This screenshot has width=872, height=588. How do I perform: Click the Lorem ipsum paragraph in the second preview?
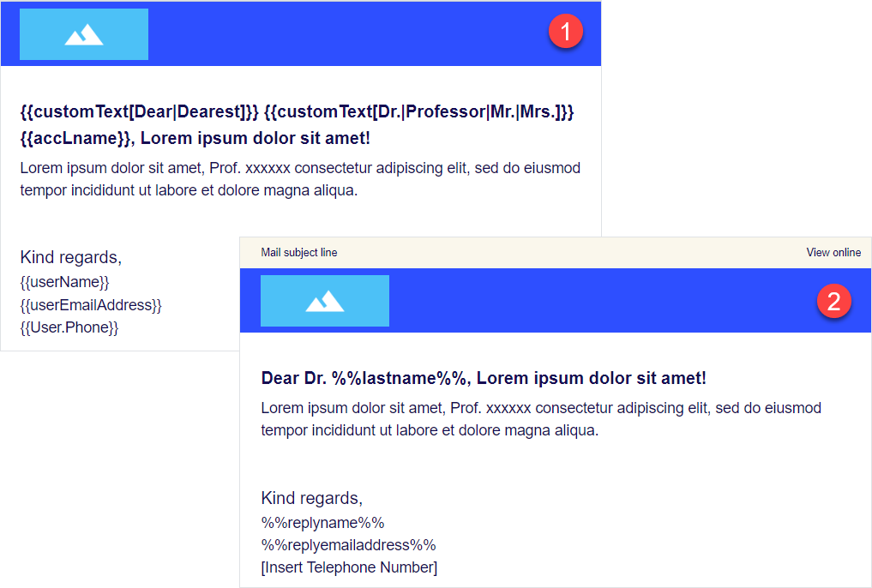tap(541, 419)
